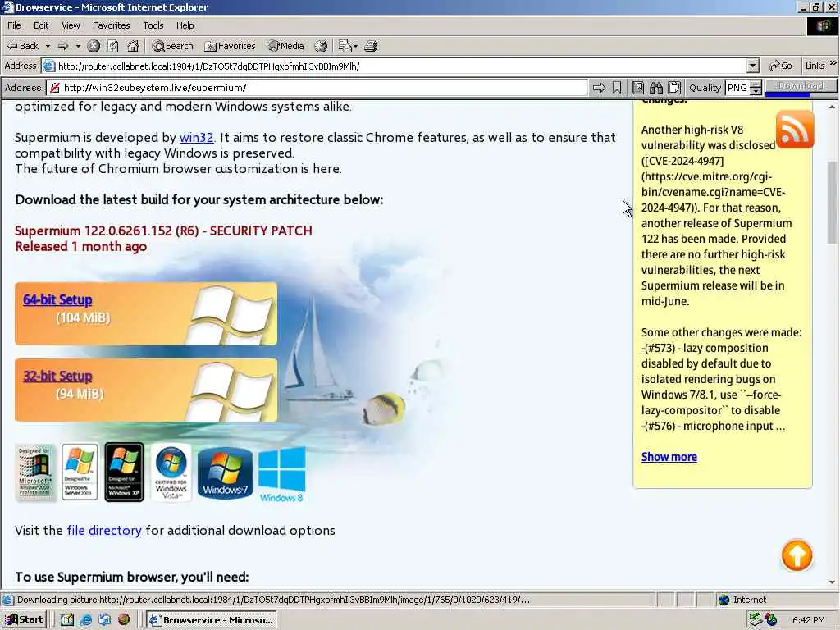Click the Windows 2000 Professional badge
This screenshot has width=840, height=630.
click(35, 472)
